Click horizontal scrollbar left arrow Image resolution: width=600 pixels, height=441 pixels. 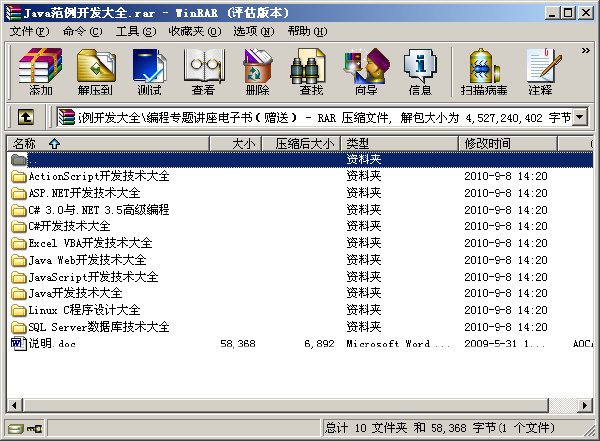[x=15, y=405]
